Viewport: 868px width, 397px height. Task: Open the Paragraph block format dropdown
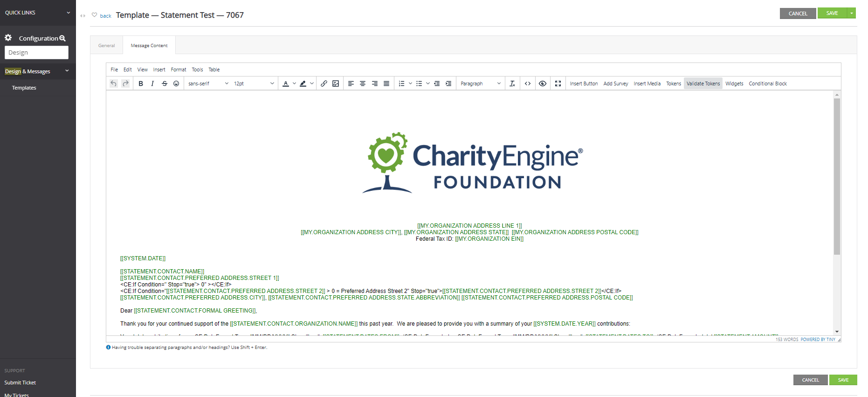[x=481, y=84]
